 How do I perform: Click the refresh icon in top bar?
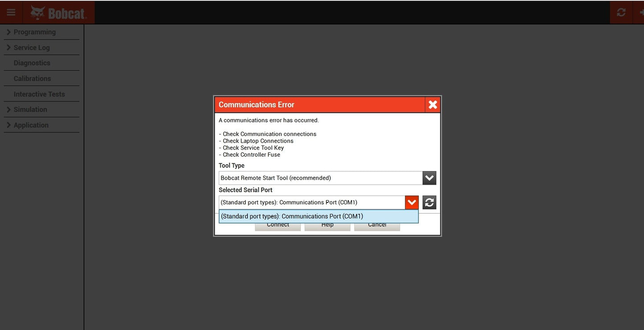pos(621,12)
